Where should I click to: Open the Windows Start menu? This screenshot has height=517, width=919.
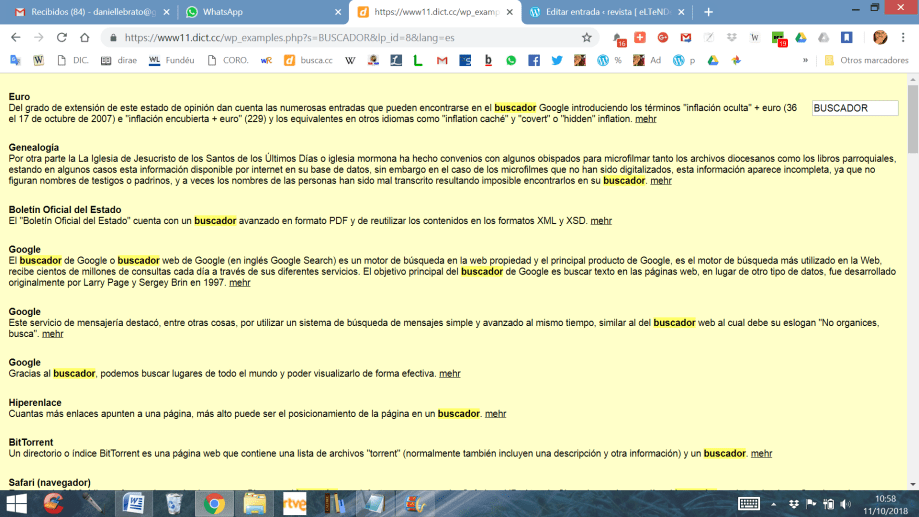pos(16,502)
